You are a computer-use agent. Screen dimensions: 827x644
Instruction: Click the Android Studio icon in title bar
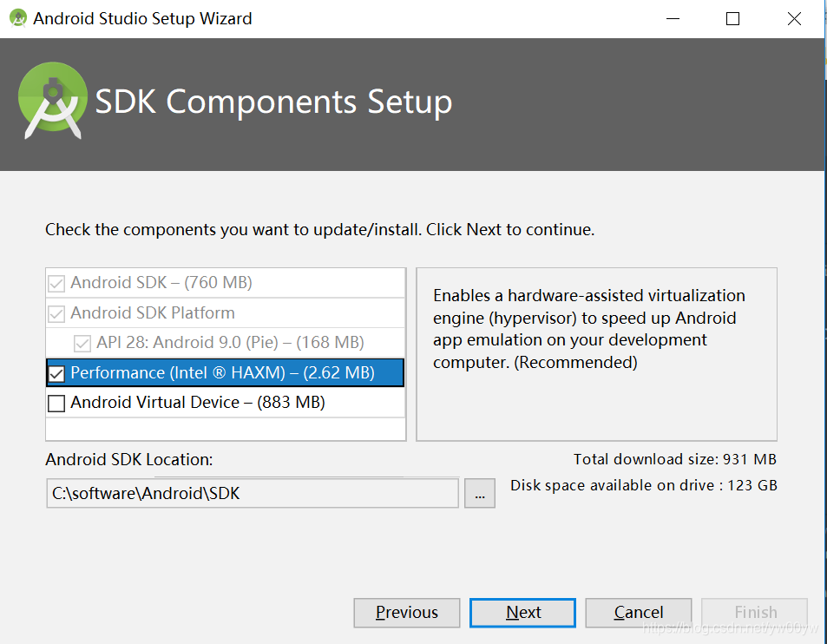pos(18,18)
